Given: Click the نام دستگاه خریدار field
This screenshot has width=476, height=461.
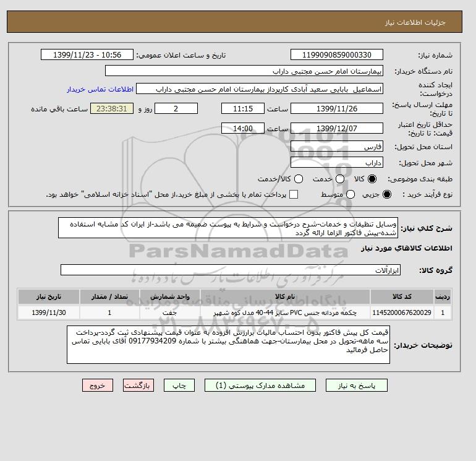Looking at the screenshot, I should pyautogui.click(x=244, y=71).
